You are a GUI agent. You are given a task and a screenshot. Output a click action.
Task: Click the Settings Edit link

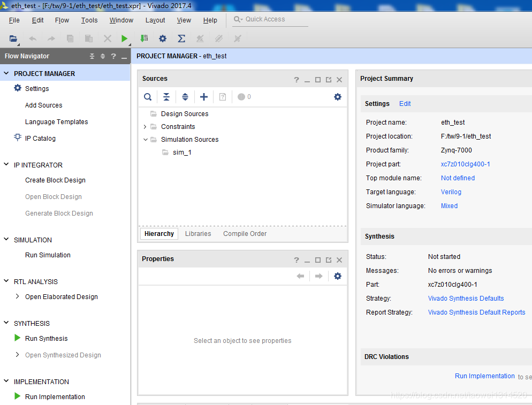point(405,104)
